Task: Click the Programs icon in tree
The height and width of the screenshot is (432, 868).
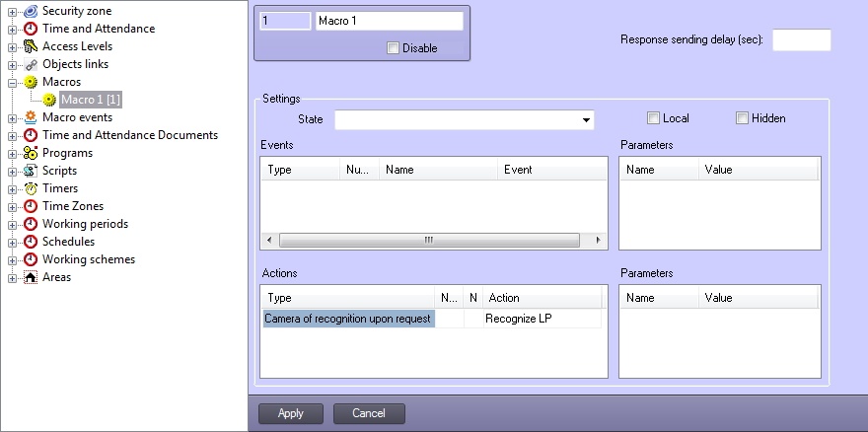Action: click(x=31, y=153)
